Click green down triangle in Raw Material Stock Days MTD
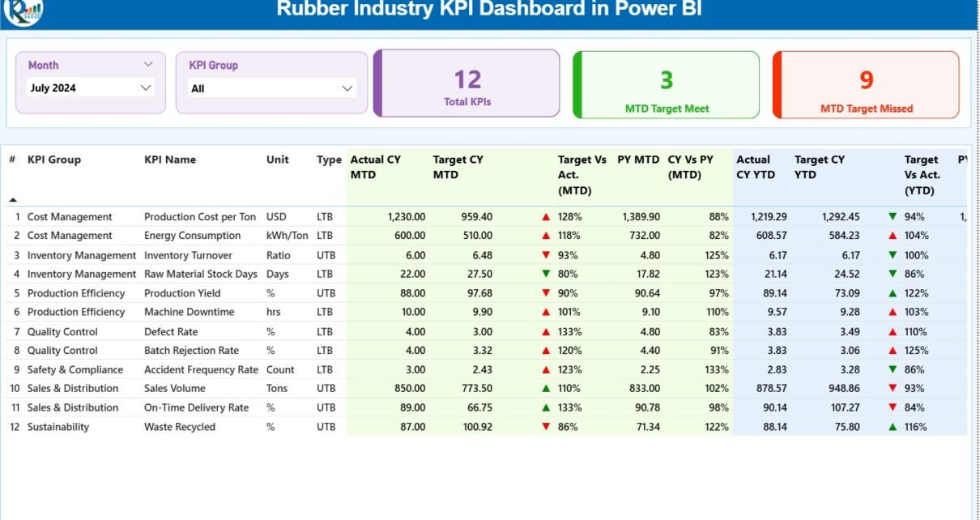The width and height of the screenshot is (980, 520). point(546,274)
